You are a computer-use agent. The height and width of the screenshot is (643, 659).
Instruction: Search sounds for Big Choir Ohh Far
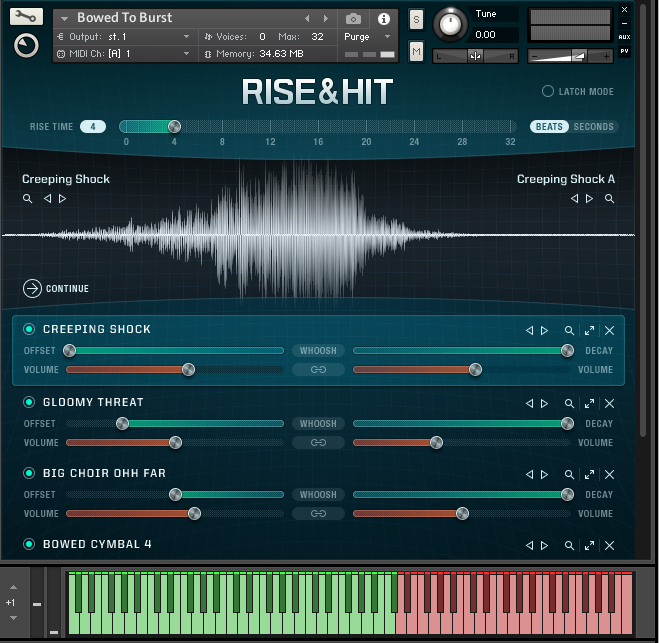[x=569, y=474]
